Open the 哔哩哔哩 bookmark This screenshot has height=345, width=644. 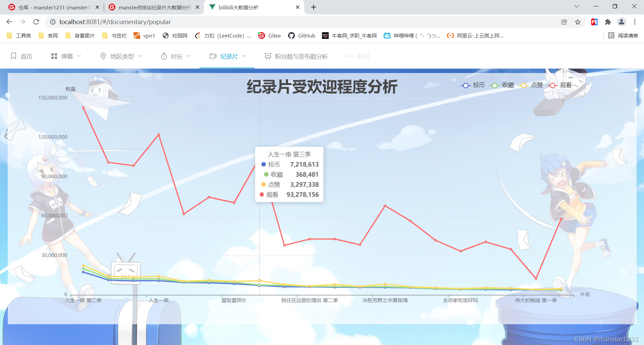coord(412,36)
